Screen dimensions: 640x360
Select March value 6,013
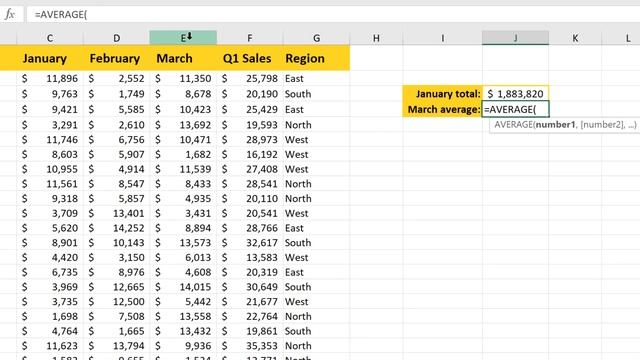183,257
